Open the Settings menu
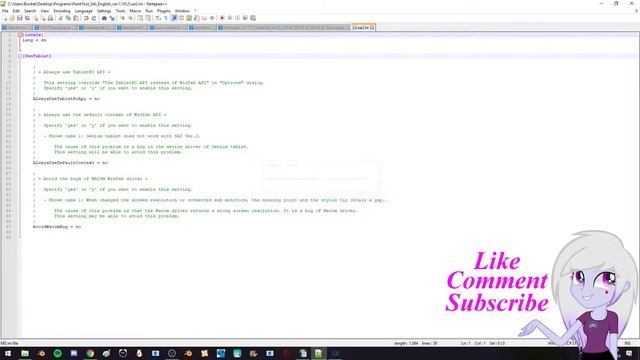640x360 pixels. (104, 11)
